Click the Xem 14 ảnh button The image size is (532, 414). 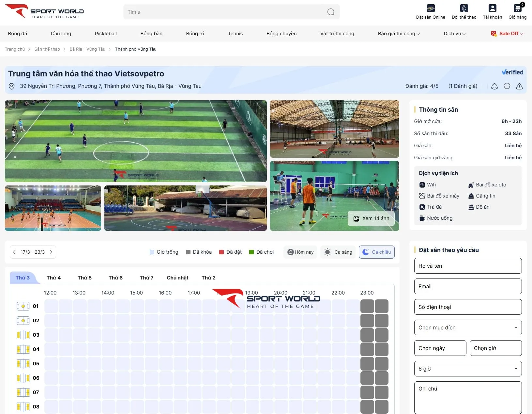click(371, 218)
